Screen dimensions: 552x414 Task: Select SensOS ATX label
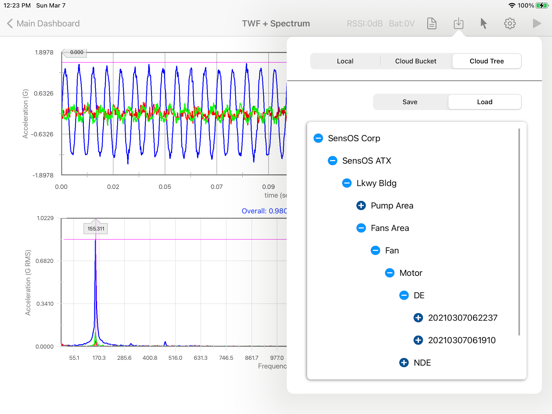point(366,161)
